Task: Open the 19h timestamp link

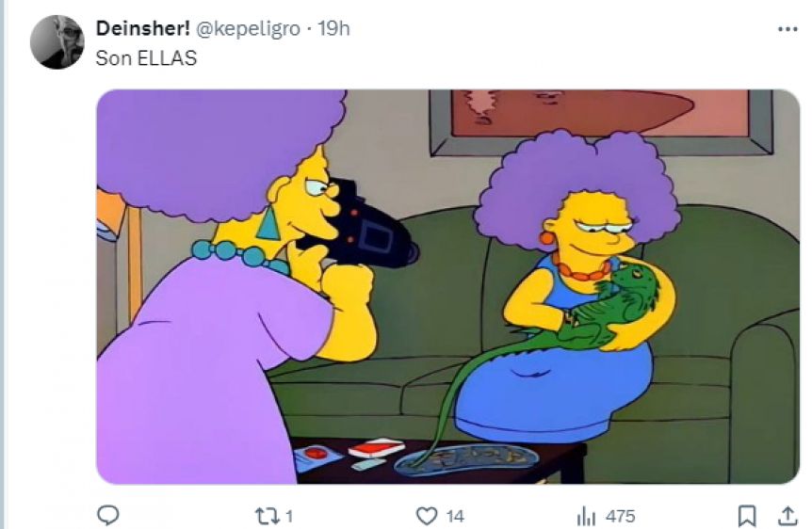Action: point(334,28)
